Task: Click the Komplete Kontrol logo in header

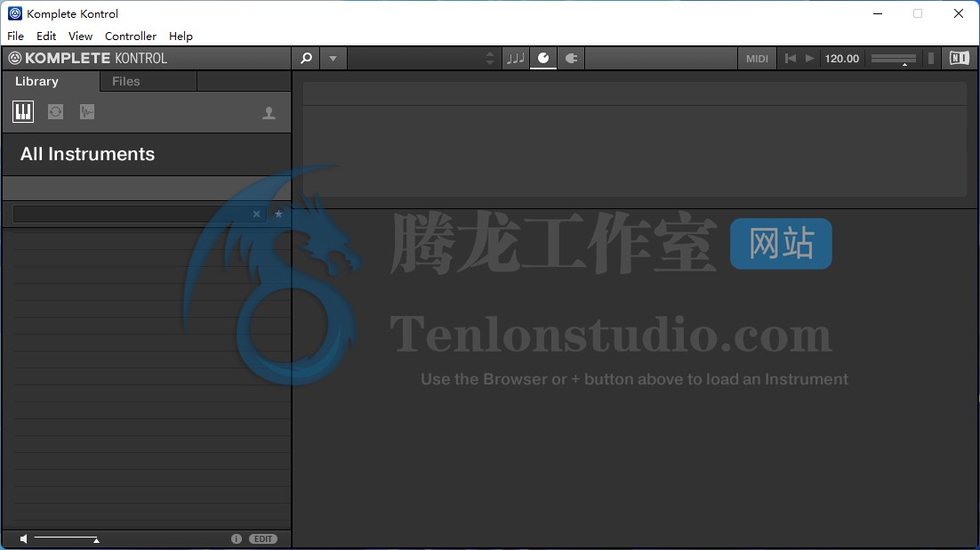Action: [x=88, y=58]
